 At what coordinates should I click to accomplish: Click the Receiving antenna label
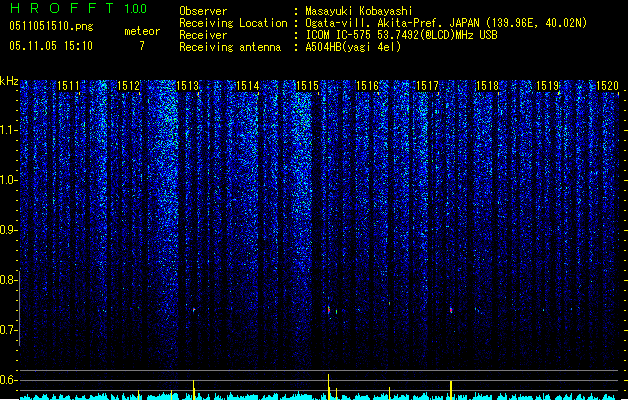[230, 47]
